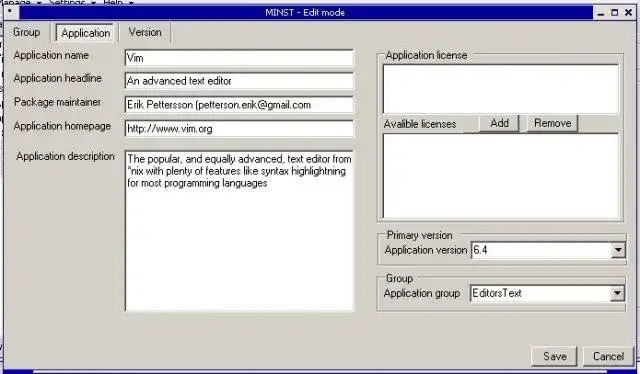The width and height of the screenshot is (640, 374).
Task: Switch to the Group tab
Action: [x=27, y=32]
